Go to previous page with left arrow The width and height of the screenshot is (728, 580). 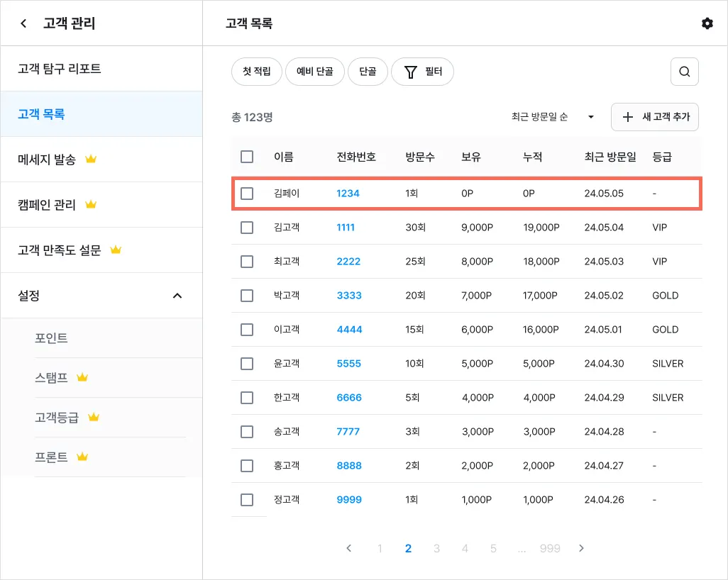348,549
